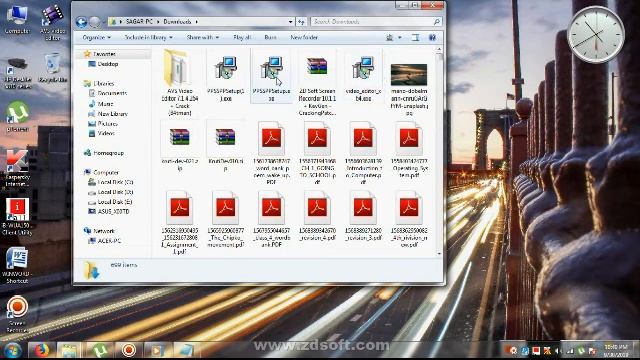Open Include in library dropdown
640x360 pixels.
[148, 38]
